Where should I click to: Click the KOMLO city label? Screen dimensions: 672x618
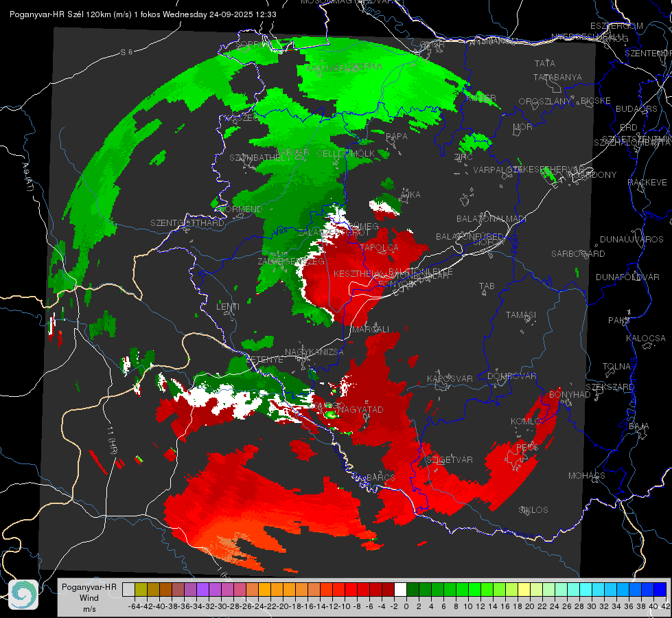tap(525, 422)
